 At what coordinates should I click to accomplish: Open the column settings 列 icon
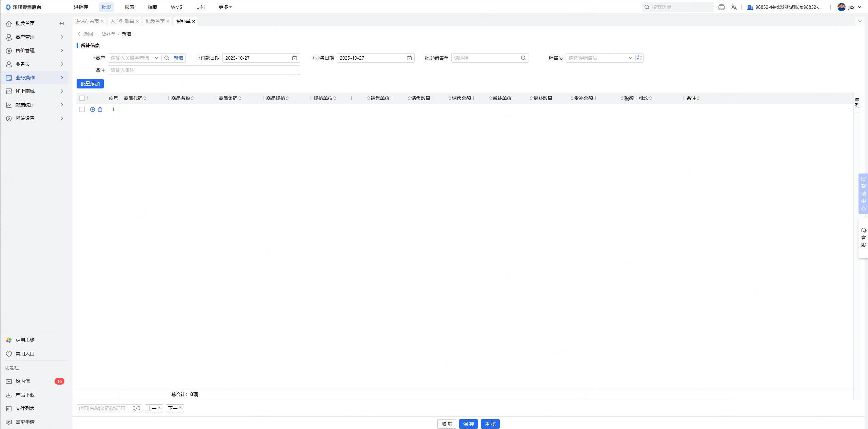pyautogui.click(x=857, y=102)
